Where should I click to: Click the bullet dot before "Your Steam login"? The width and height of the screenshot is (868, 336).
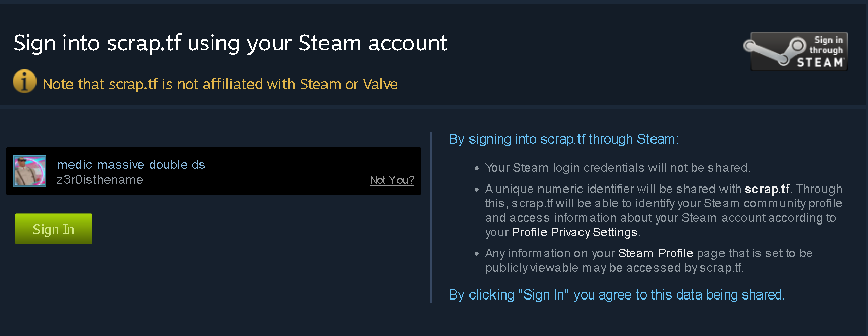[x=476, y=168]
